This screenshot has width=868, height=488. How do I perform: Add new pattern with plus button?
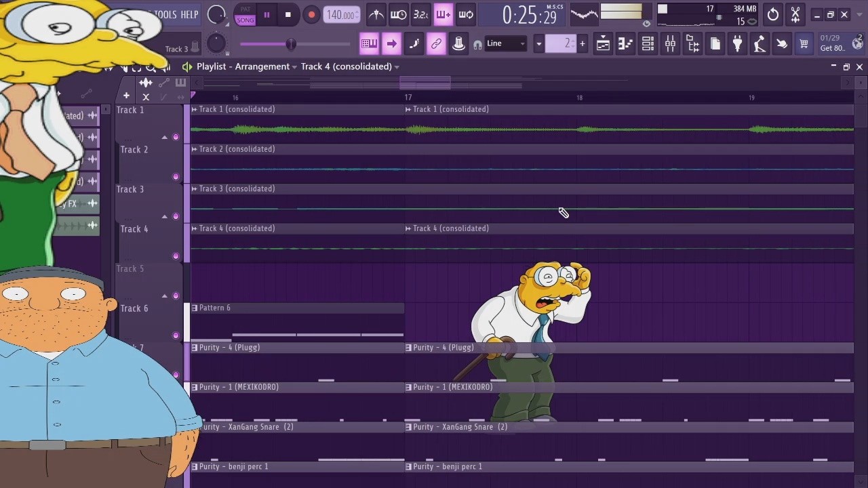[582, 44]
